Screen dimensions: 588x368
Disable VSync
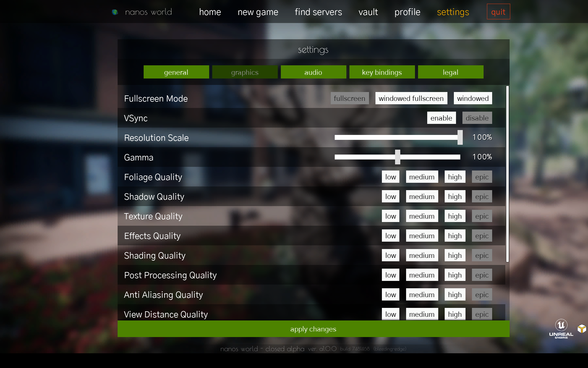pyautogui.click(x=477, y=118)
